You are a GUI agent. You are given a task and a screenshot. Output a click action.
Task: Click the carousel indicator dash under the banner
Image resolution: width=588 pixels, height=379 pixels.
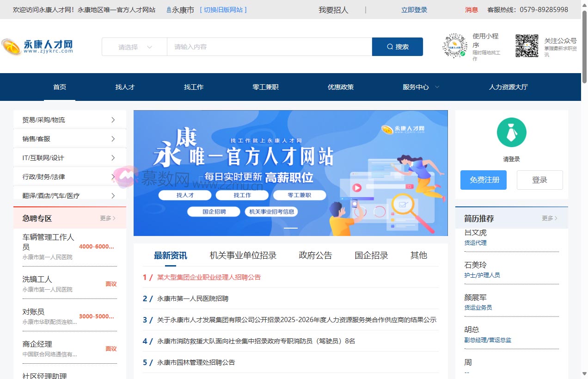291,228
